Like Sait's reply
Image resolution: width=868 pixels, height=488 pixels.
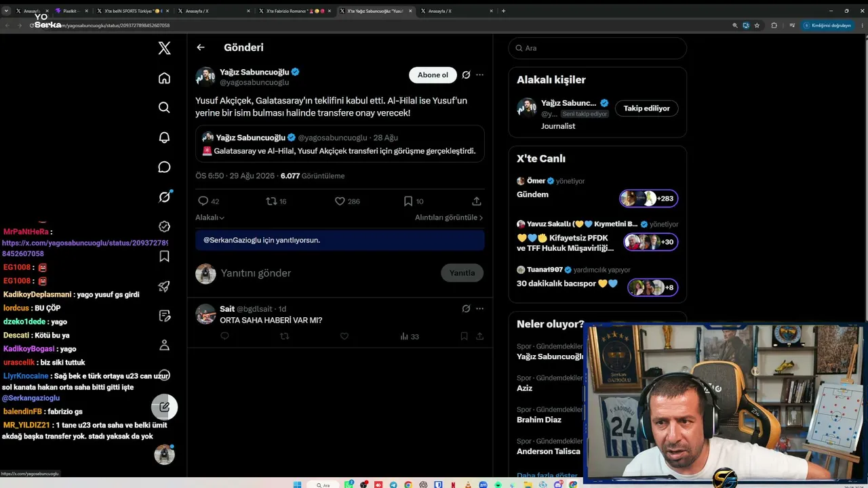click(x=344, y=336)
